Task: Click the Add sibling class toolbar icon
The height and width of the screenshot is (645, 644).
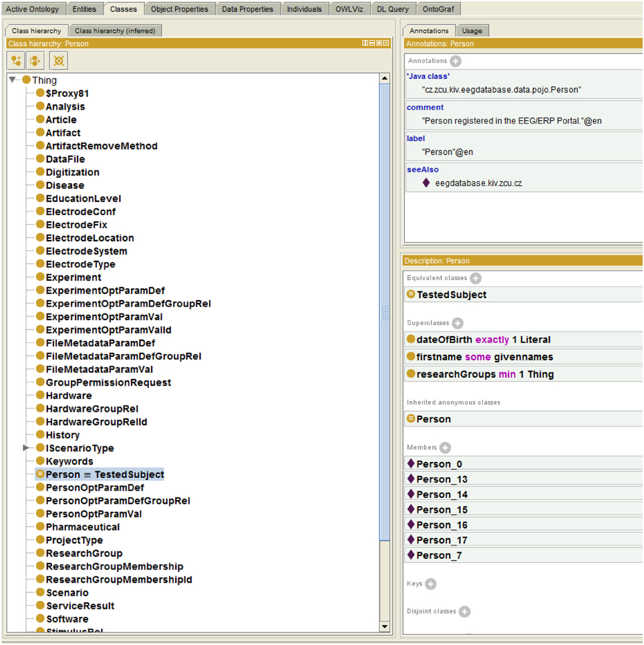Action: pos(35,61)
